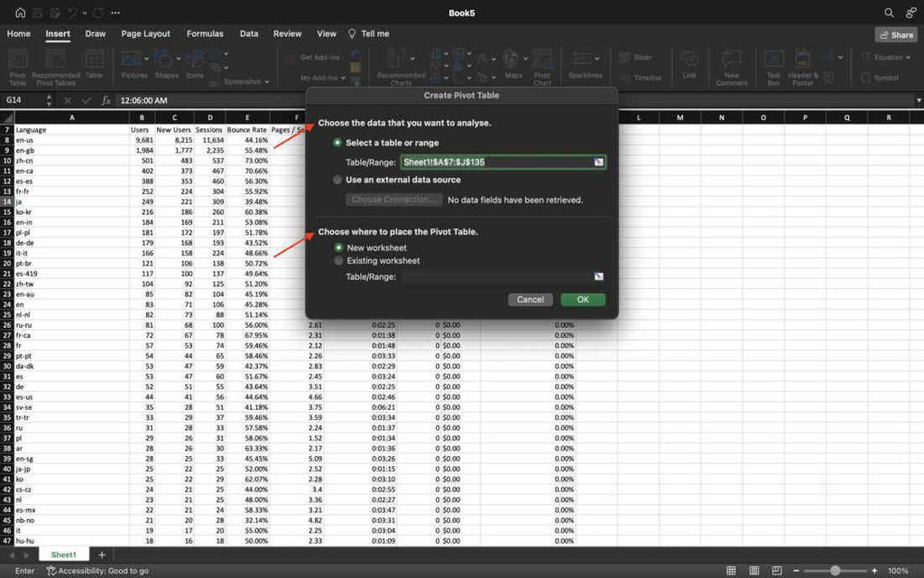Open the quick access more options ellipsis
924x578 pixels.
coord(115,13)
